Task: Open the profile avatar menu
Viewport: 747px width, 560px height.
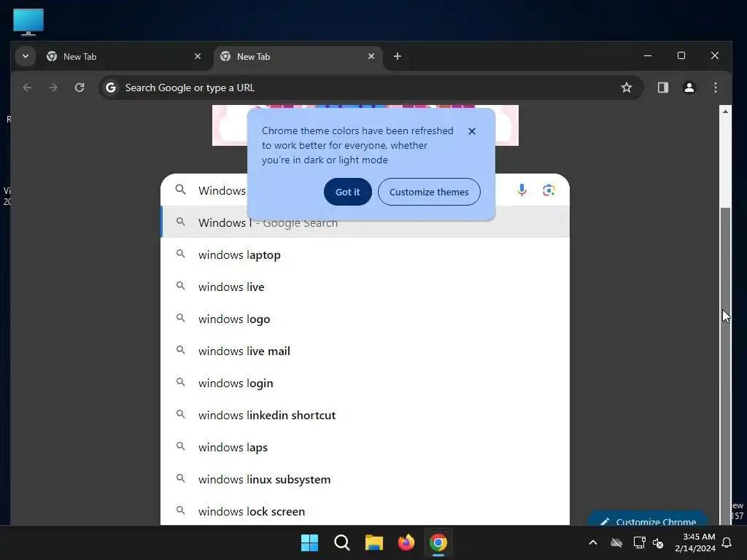Action: 689,87
